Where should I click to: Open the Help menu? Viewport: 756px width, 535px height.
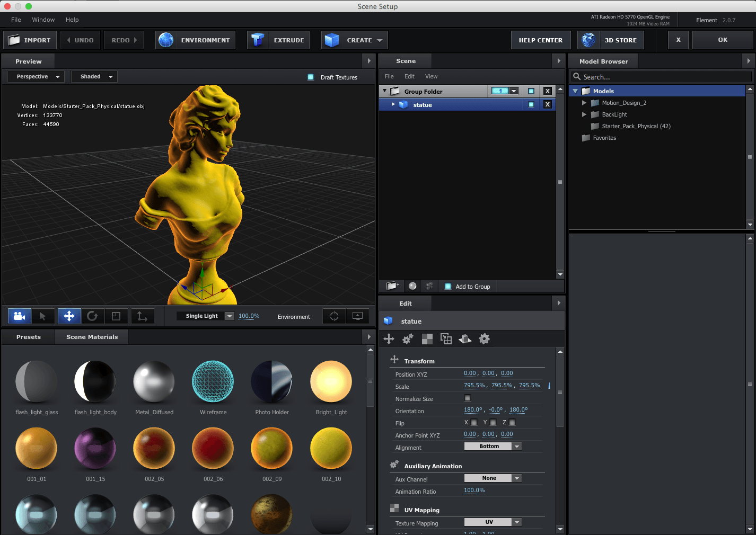click(72, 20)
